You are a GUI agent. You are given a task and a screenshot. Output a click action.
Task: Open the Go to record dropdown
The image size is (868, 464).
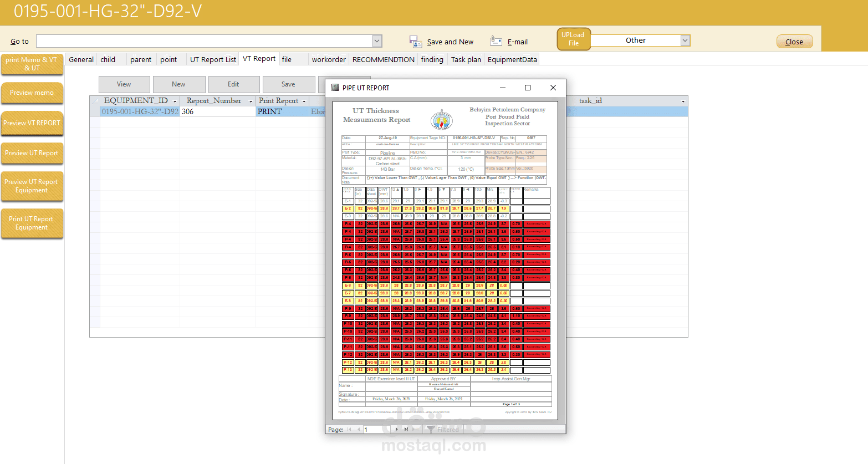[x=377, y=40]
